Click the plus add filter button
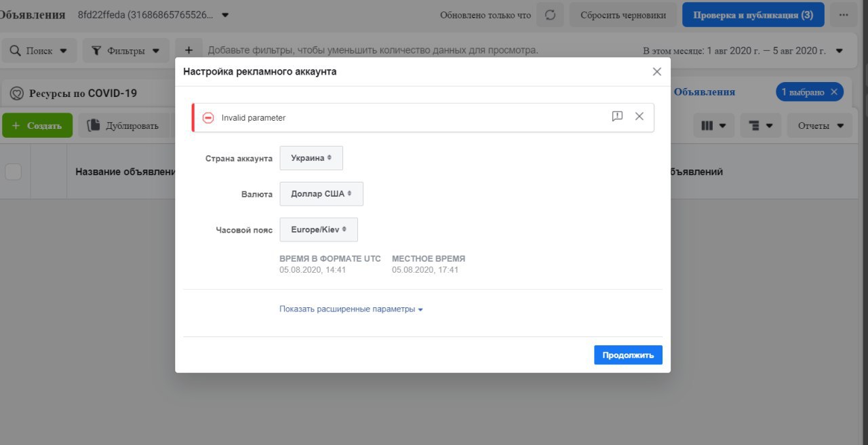 189,50
